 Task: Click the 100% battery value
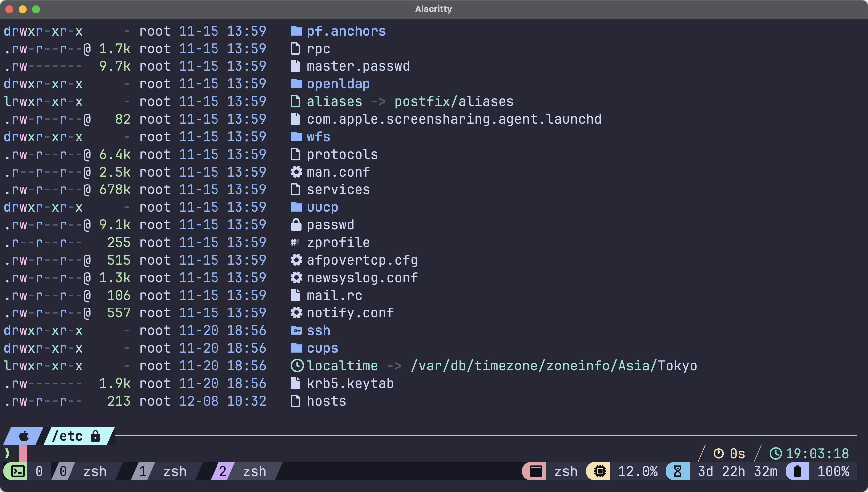[x=833, y=471]
